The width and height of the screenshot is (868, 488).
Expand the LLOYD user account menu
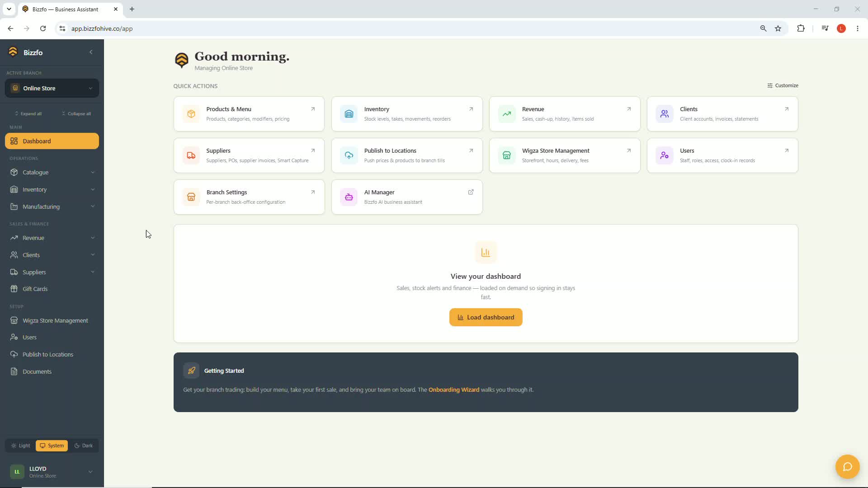52,472
